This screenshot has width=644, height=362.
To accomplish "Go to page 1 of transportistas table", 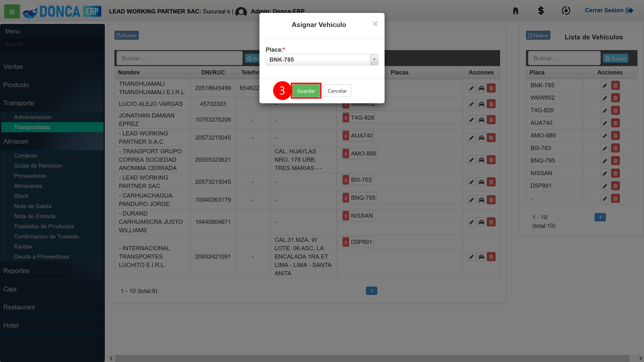I will point(371,291).
